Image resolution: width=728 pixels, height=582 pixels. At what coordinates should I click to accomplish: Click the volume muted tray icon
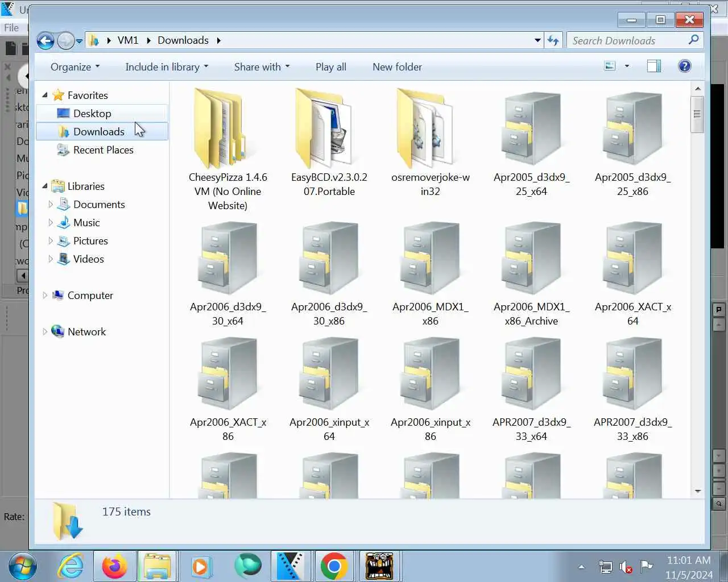(626, 567)
